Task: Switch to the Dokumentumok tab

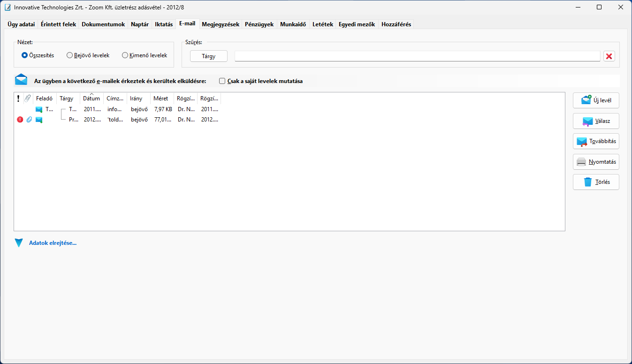Action: pos(103,24)
